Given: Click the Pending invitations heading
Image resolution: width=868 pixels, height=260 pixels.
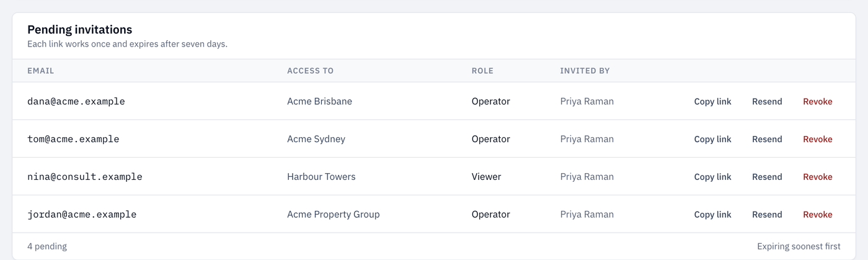Looking at the screenshot, I should pos(80,30).
